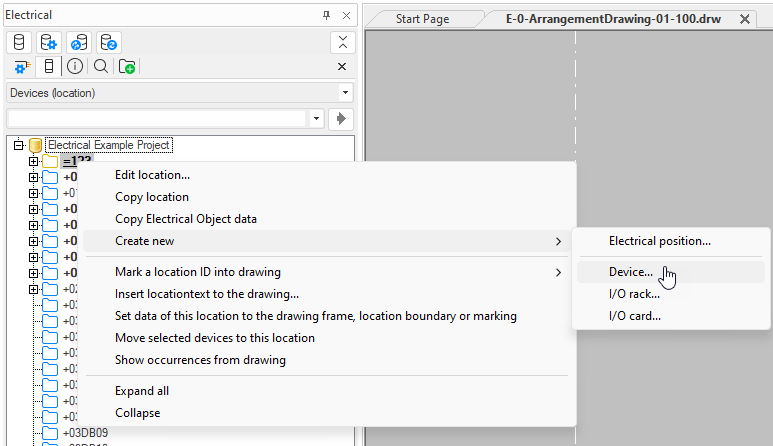Click the folder with green plus icon
The image size is (773, 446).
tap(127, 67)
